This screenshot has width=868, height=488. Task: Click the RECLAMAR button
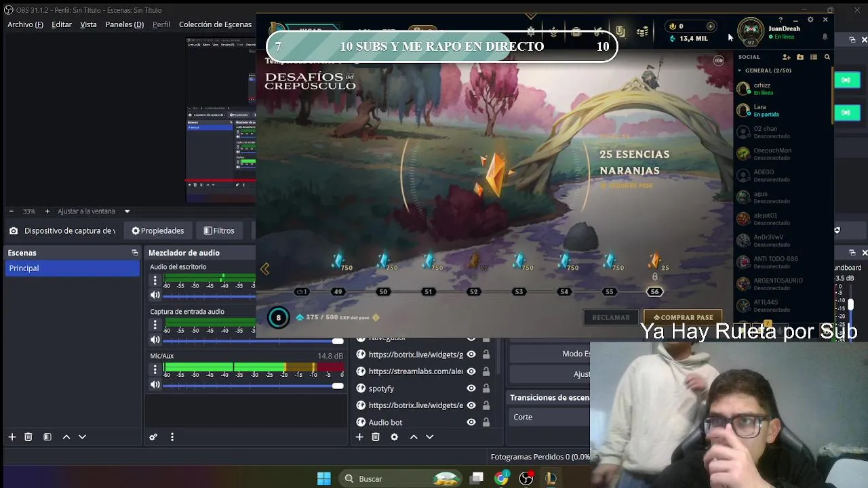click(611, 317)
